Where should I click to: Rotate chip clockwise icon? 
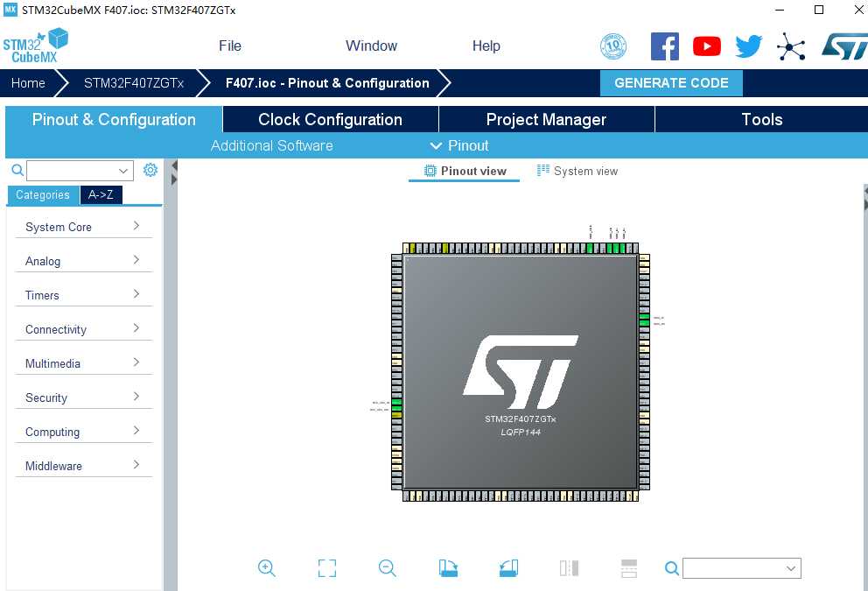coord(448,567)
